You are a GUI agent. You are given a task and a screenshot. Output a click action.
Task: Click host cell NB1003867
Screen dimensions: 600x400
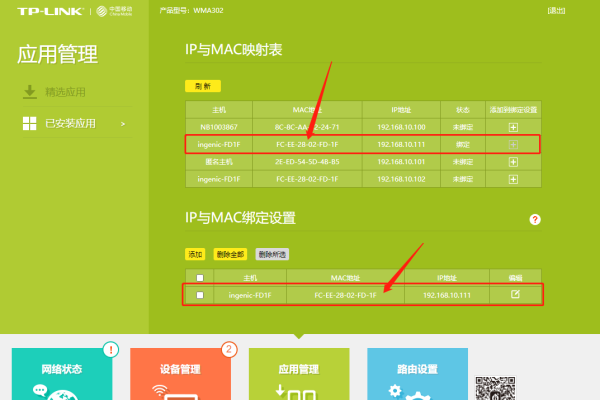click(219, 127)
